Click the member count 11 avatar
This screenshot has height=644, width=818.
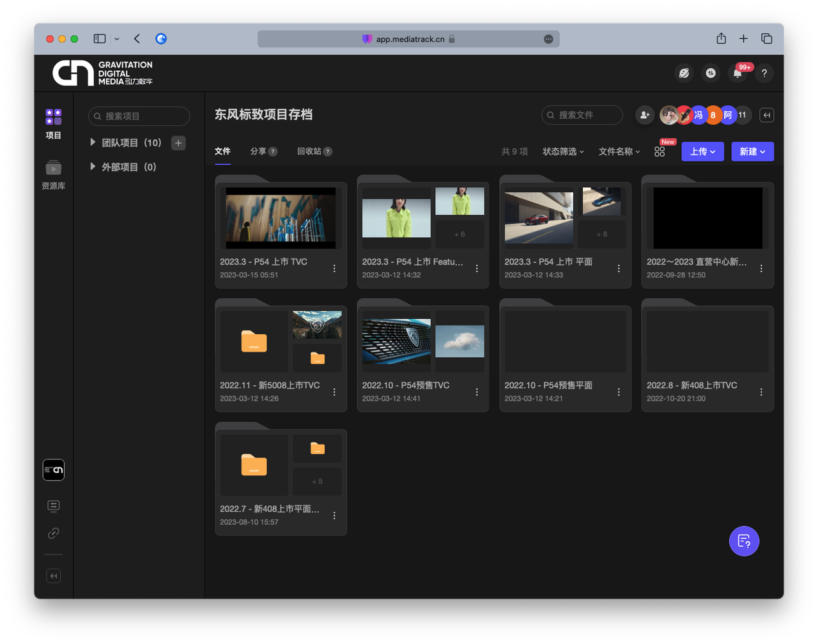pos(742,115)
